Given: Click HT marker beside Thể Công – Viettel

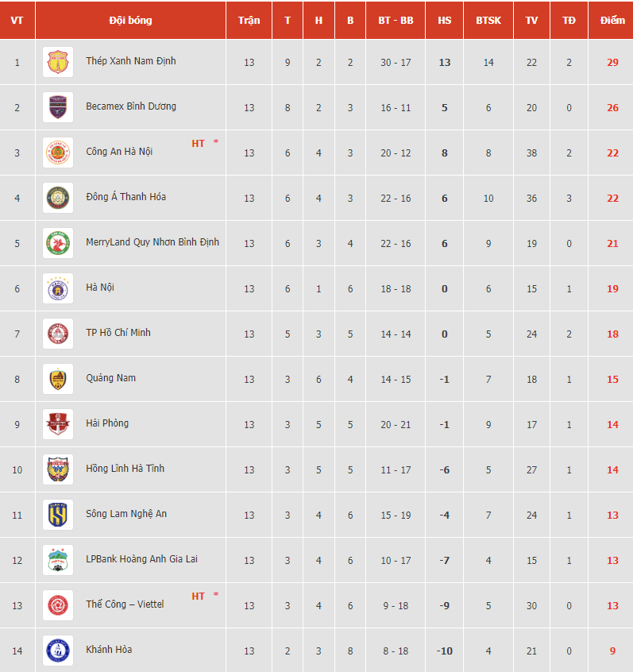Looking at the screenshot, I should point(198,597).
